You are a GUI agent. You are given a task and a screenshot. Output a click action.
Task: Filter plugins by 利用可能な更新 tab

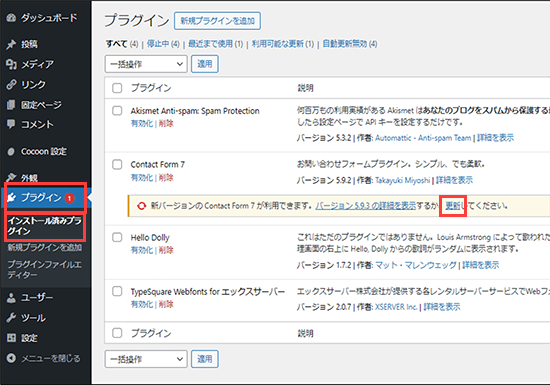[x=277, y=44]
